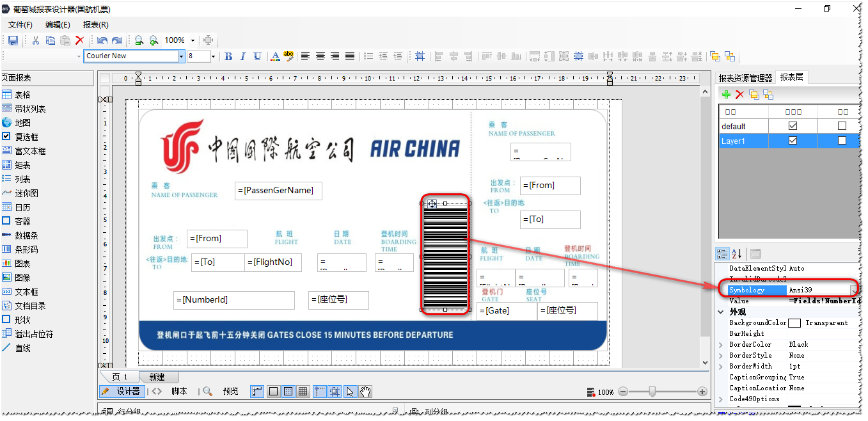
Task: Select the 页 1 page tab
Action: (120, 377)
